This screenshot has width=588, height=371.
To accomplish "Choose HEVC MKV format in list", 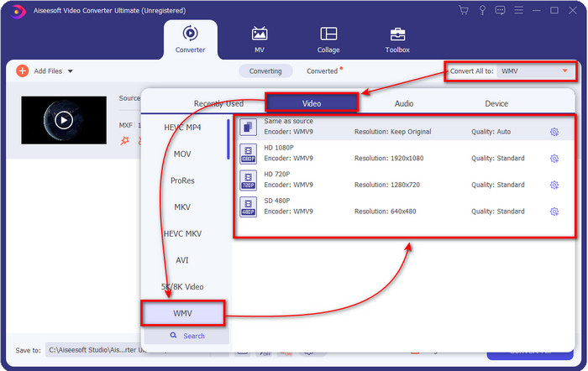I will tap(182, 234).
